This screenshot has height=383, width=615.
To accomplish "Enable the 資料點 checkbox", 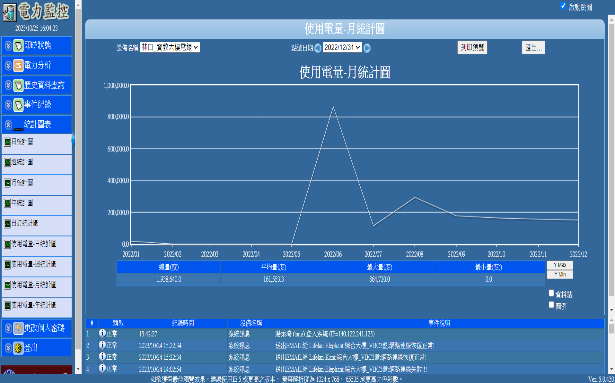I will pyautogui.click(x=551, y=293).
